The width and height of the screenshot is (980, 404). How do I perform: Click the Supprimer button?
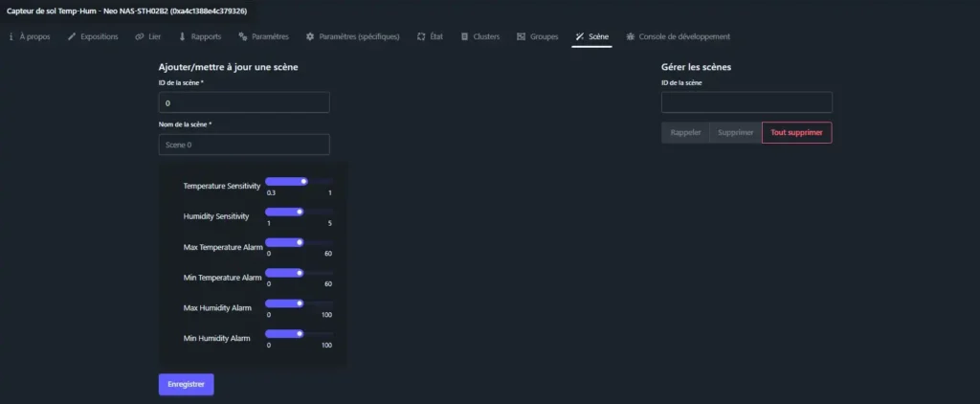pyautogui.click(x=735, y=132)
